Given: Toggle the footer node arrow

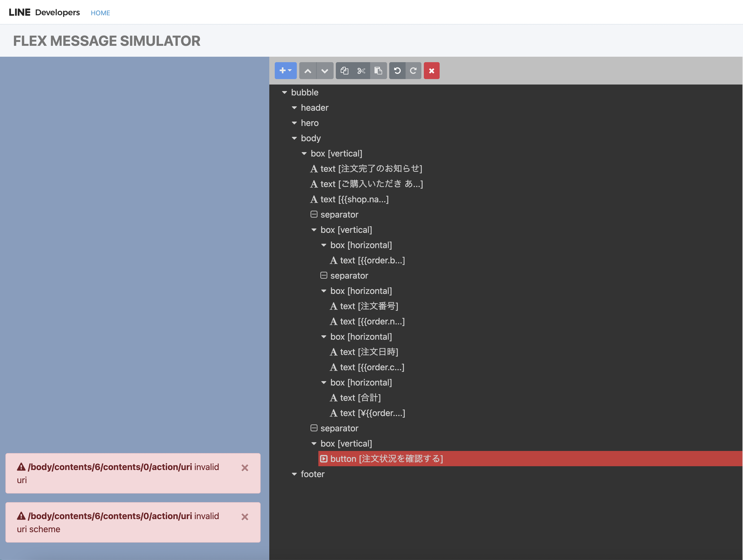Looking at the screenshot, I should [x=294, y=474].
